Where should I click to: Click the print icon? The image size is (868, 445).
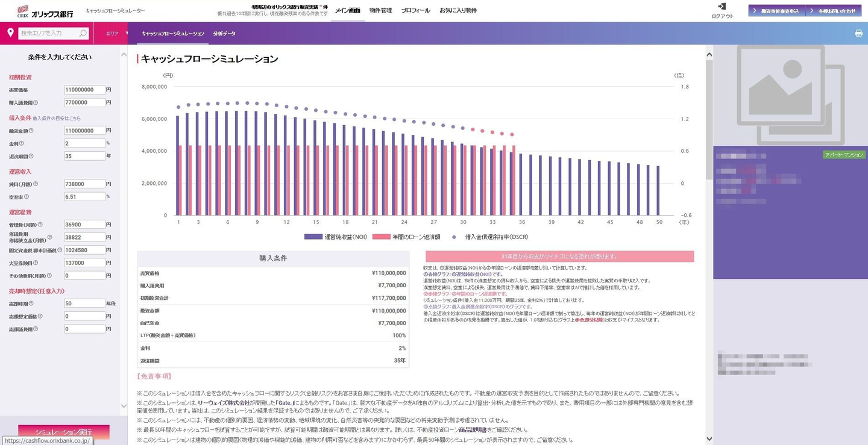coord(859,34)
